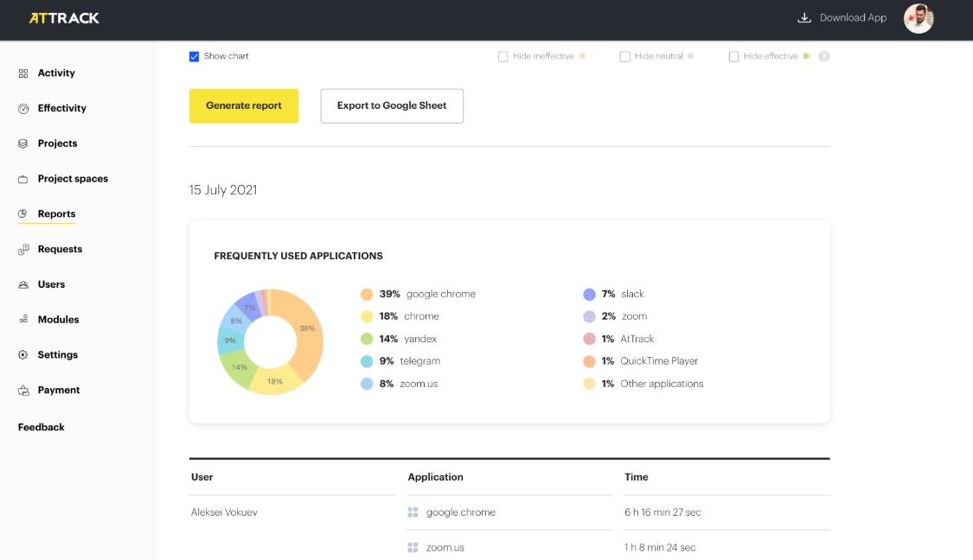The image size is (973, 560).
Task: Open the Requests menu item
Action: (60, 249)
